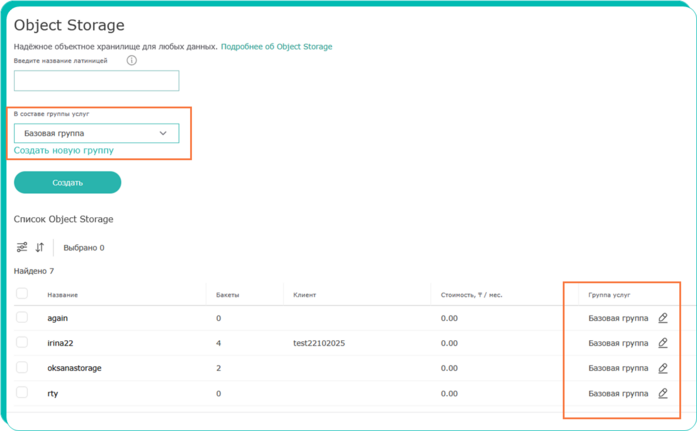Check the box for again row
The image size is (697, 431).
pyautogui.click(x=22, y=318)
